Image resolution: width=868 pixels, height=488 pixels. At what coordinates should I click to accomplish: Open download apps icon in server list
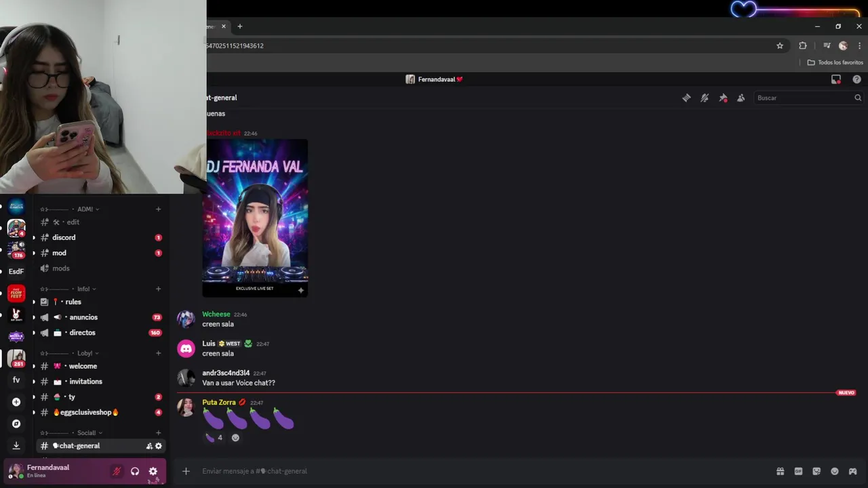pyautogui.click(x=16, y=446)
